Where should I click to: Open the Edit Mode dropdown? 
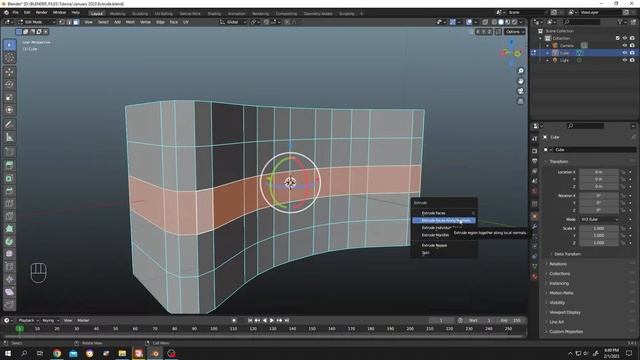click(x=36, y=22)
